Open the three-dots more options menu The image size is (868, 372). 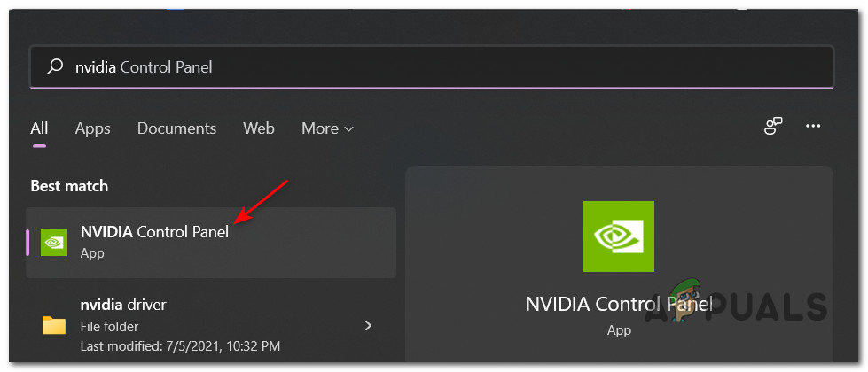pos(813,127)
